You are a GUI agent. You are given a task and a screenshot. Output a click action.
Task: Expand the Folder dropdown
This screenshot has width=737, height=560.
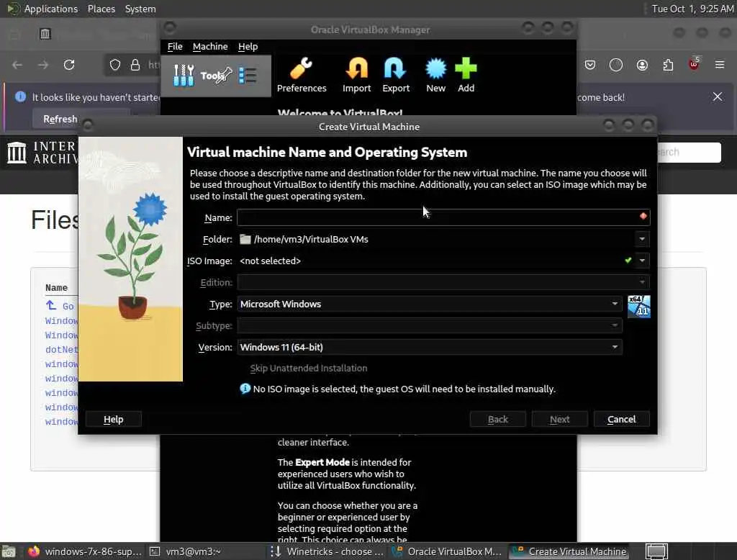click(642, 239)
